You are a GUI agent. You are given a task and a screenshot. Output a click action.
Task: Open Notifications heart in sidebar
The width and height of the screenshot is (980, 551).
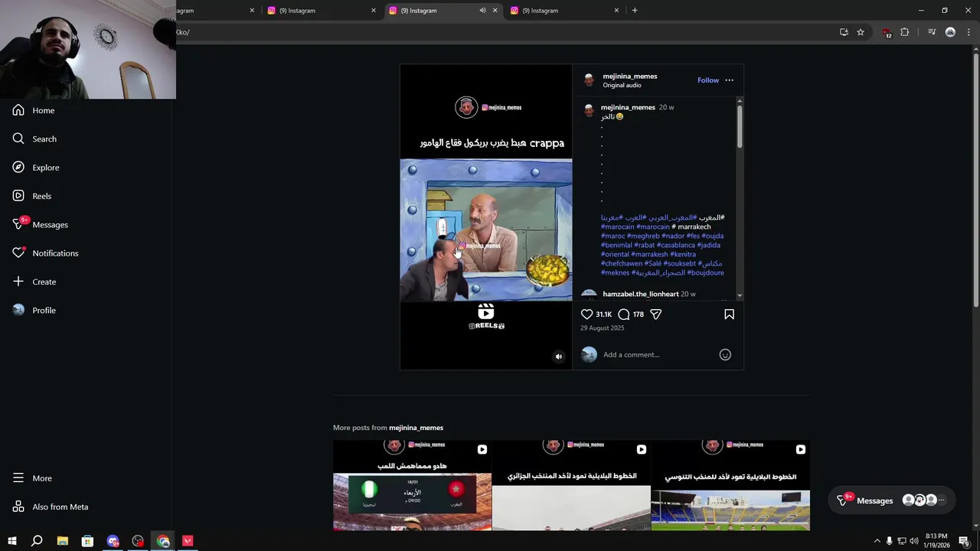tap(45, 253)
